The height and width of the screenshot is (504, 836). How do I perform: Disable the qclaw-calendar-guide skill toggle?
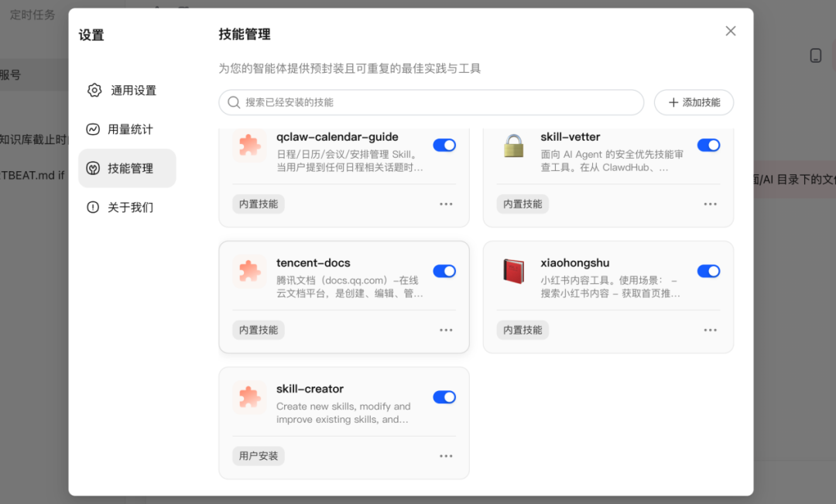point(444,146)
